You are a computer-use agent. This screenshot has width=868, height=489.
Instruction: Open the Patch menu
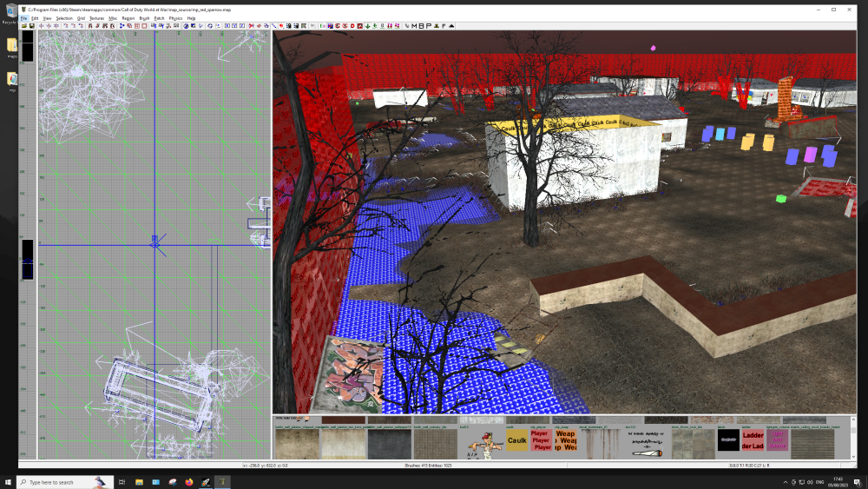pyautogui.click(x=160, y=18)
